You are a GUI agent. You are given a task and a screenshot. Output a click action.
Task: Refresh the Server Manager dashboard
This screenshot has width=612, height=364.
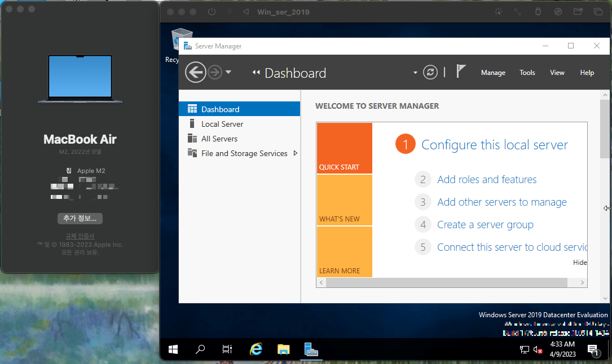[x=430, y=73]
